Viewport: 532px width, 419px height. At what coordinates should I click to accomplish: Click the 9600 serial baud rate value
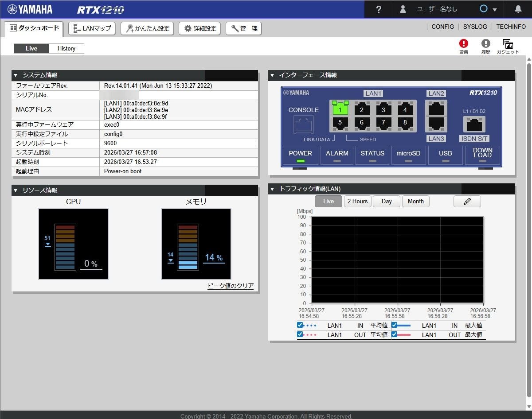pyautogui.click(x=110, y=143)
